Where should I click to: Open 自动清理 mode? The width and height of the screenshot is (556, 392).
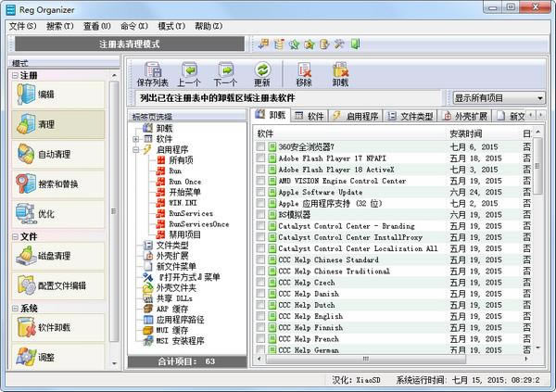[x=58, y=154]
